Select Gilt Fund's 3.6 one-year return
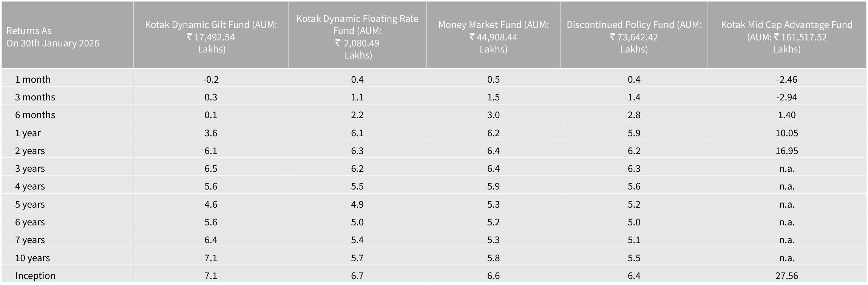This screenshot has height=285, width=868. pyautogui.click(x=211, y=133)
